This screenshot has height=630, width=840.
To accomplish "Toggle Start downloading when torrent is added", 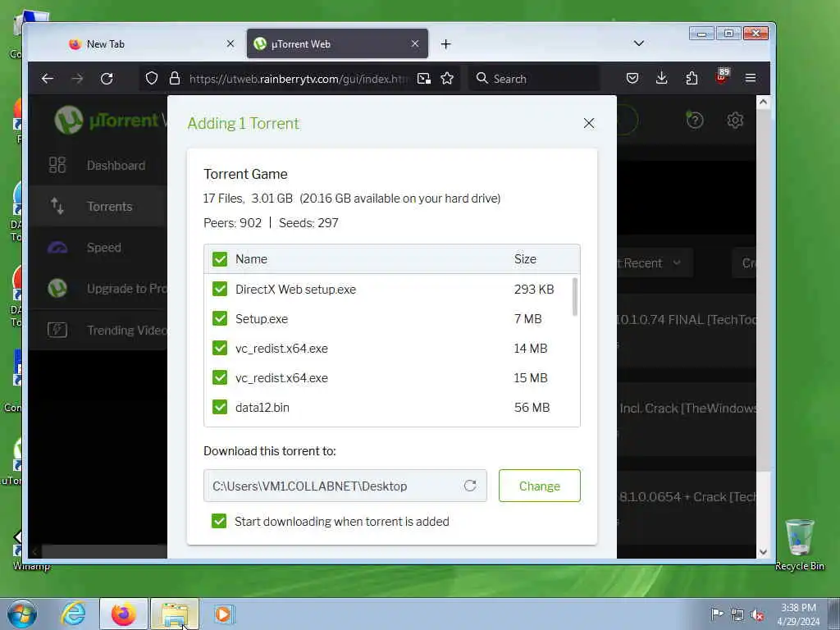I will (219, 521).
